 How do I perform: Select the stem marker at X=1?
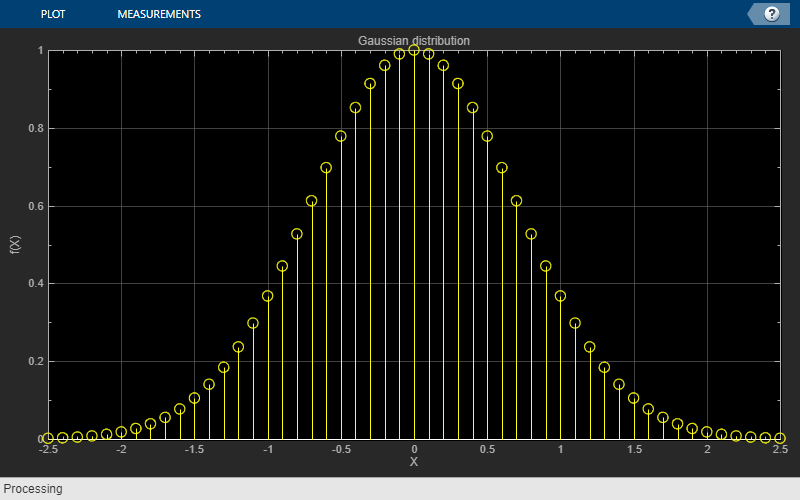[x=560, y=296]
